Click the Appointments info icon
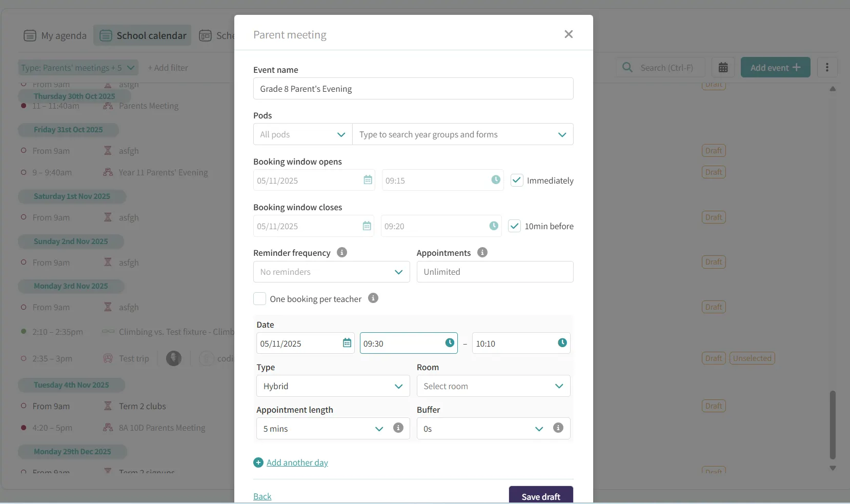 pos(482,252)
